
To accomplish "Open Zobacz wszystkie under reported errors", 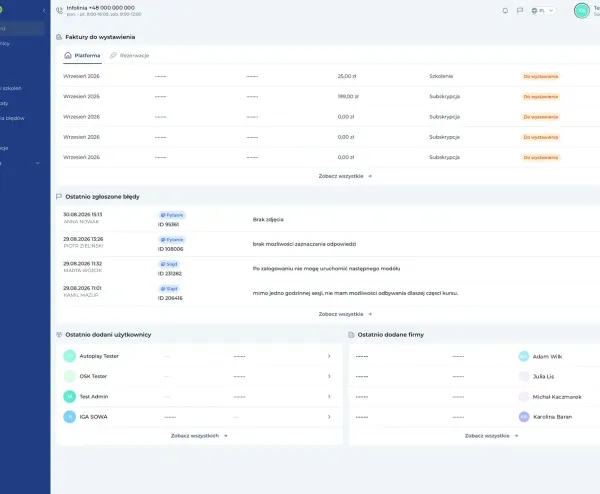I will pos(345,314).
